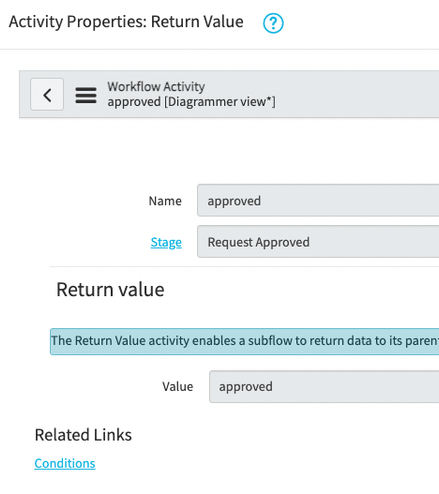This screenshot has width=439, height=494.
Task: Click the Stage field showing Request Approved
Action: click(318, 242)
